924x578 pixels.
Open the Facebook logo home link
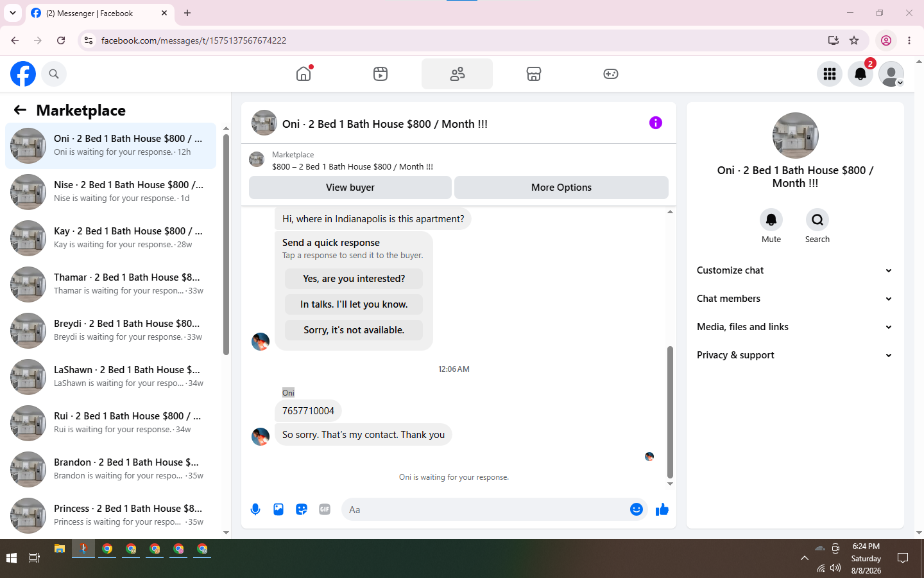click(23, 74)
